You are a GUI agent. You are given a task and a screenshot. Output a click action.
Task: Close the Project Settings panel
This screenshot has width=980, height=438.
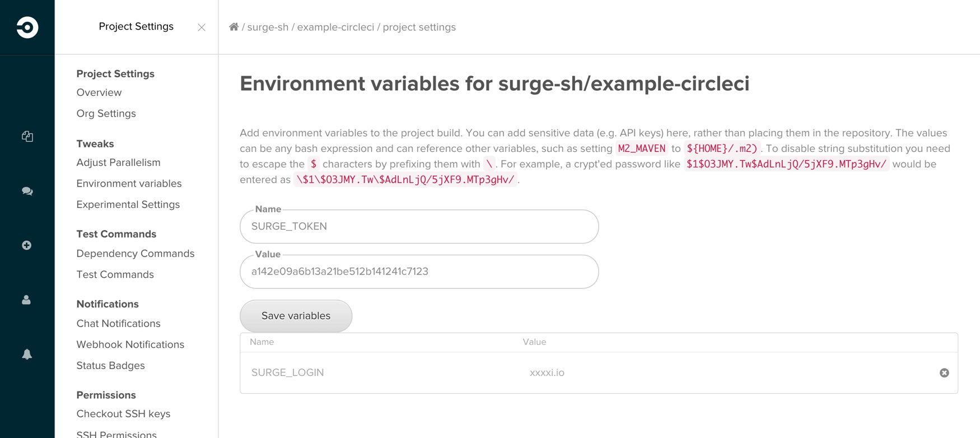click(202, 27)
